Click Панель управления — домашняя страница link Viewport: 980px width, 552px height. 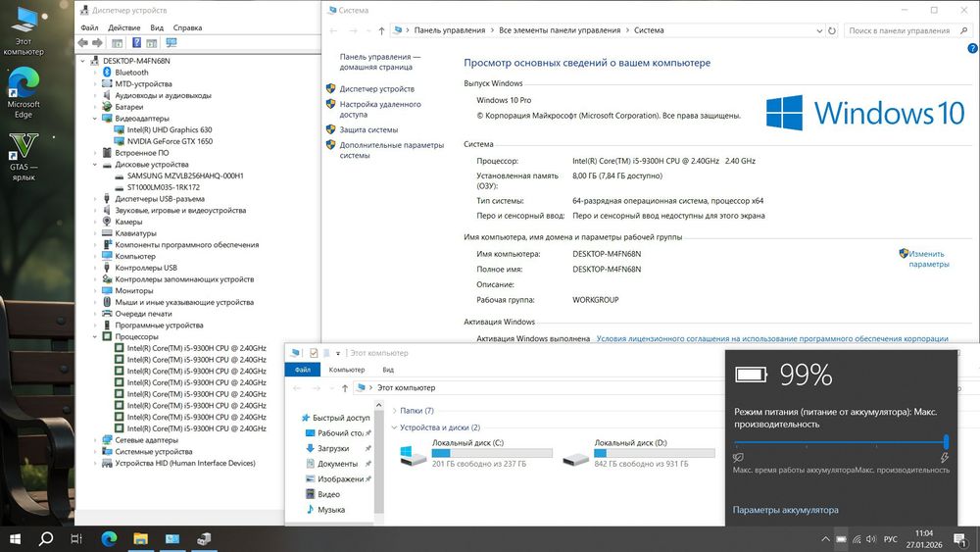pos(380,62)
